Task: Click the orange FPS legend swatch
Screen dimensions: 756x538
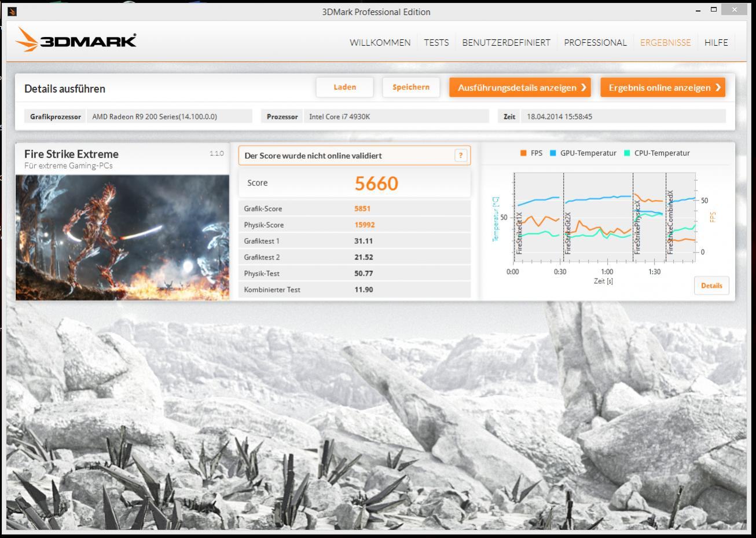Action: point(523,153)
